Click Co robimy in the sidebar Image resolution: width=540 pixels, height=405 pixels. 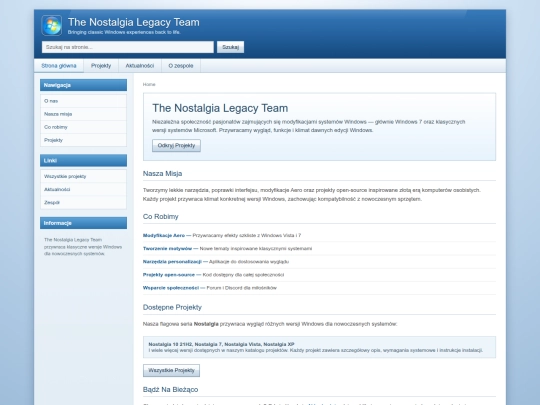point(83,127)
